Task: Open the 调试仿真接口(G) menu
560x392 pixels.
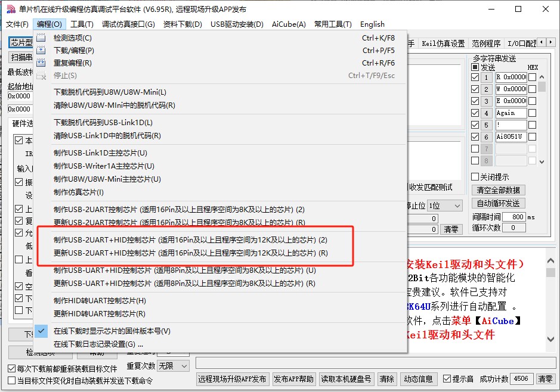Action: click(x=128, y=24)
